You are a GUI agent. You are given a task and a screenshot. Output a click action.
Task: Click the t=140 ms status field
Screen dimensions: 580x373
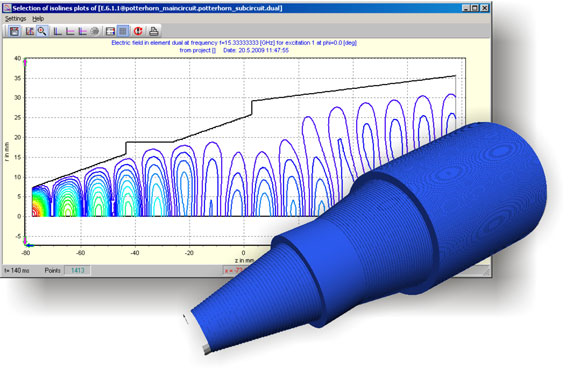(17, 270)
